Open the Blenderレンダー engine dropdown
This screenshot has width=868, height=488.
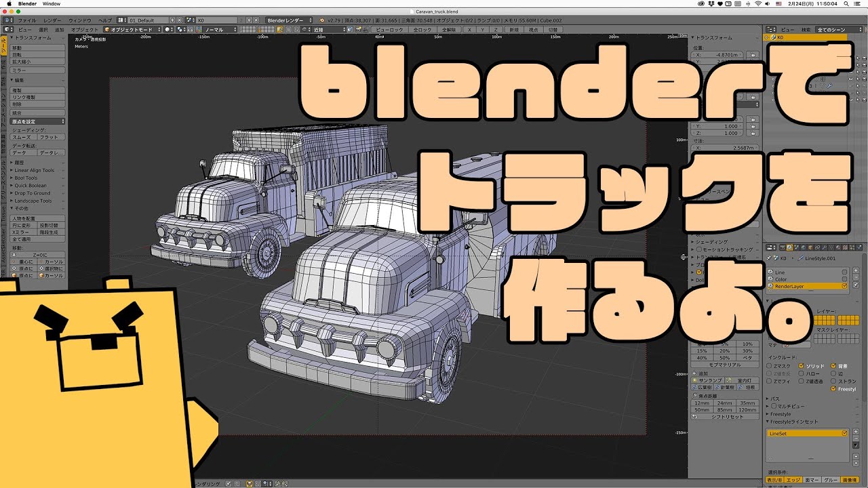coord(290,20)
